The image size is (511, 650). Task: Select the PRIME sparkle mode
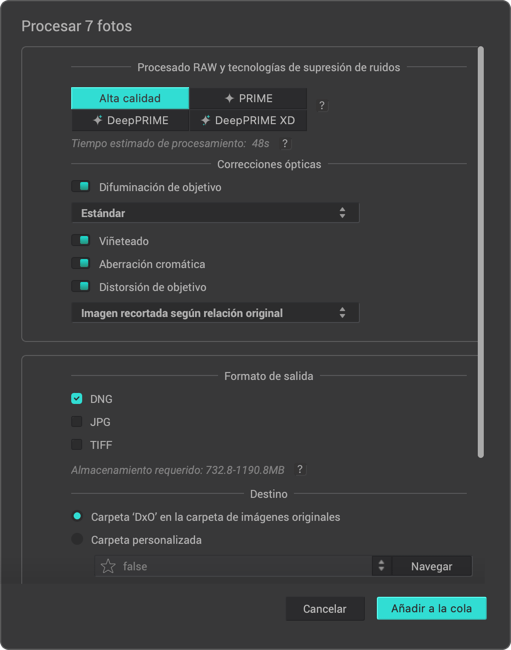[248, 98]
